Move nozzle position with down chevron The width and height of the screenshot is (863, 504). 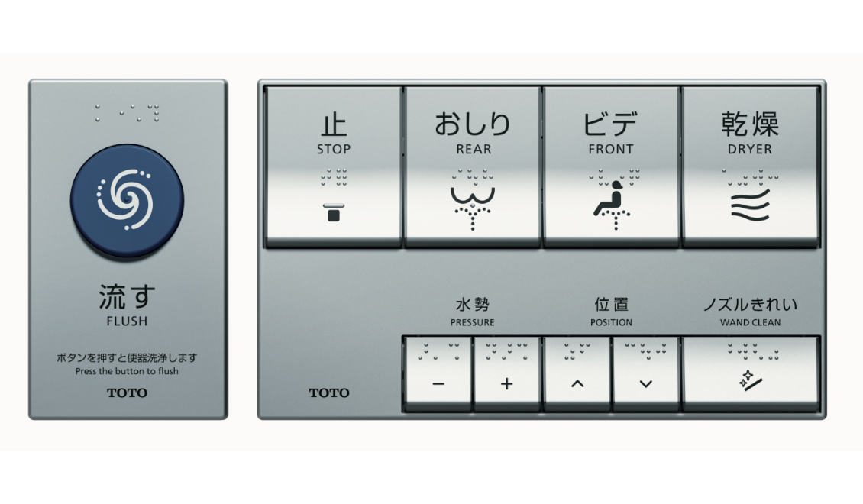(x=646, y=383)
